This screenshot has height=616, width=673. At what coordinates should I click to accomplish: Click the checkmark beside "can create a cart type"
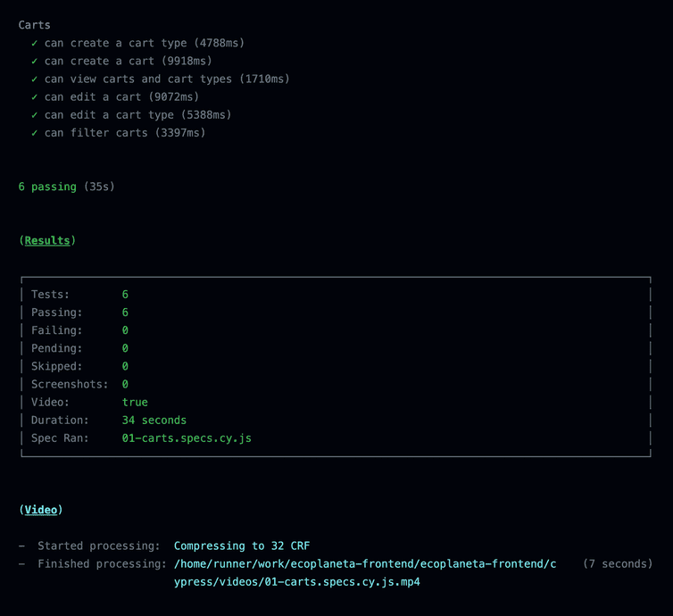[34, 43]
